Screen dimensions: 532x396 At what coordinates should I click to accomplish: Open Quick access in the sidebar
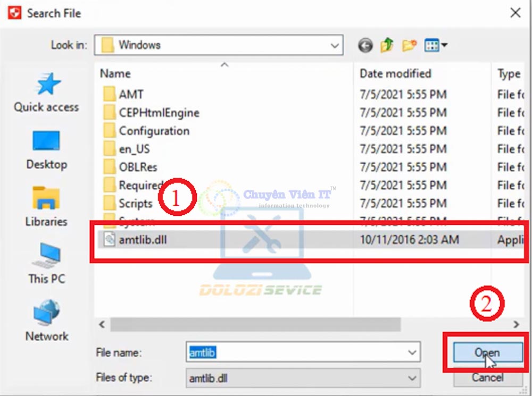[x=46, y=93]
